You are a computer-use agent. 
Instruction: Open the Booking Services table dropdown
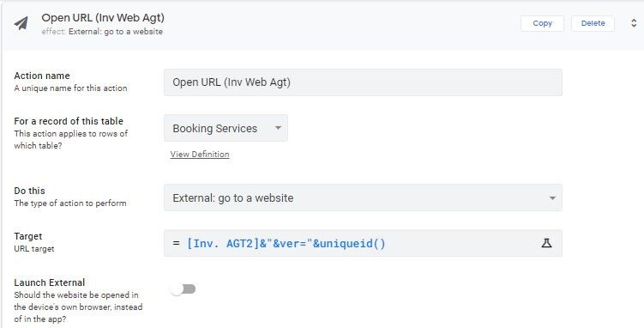pyautogui.click(x=226, y=128)
